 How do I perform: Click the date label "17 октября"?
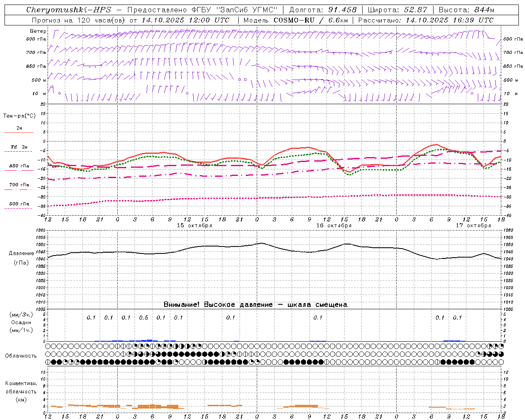(x=473, y=226)
